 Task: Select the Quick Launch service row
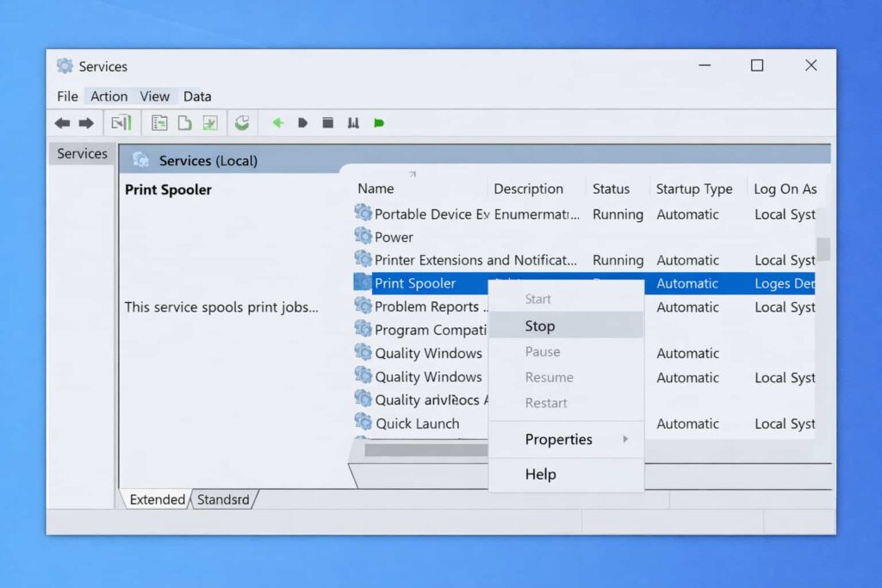click(418, 424)
